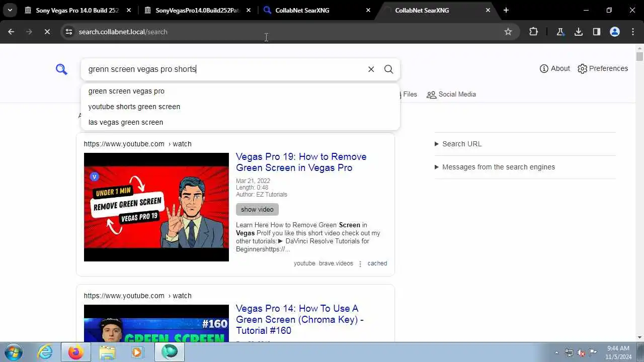Open the tab search dropdown arrow
644x362 pixels.
tap(10, 10)
